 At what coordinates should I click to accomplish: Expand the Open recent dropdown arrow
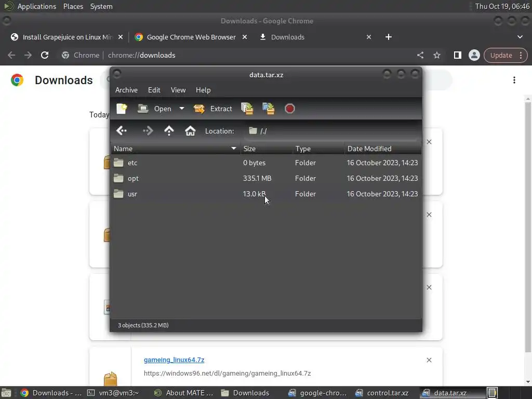point(182,109)
